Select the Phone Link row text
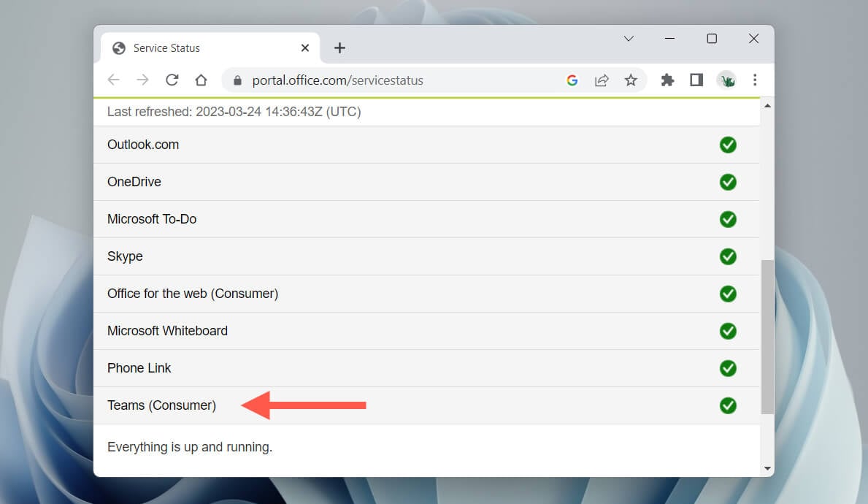 (x=139, y=368)
